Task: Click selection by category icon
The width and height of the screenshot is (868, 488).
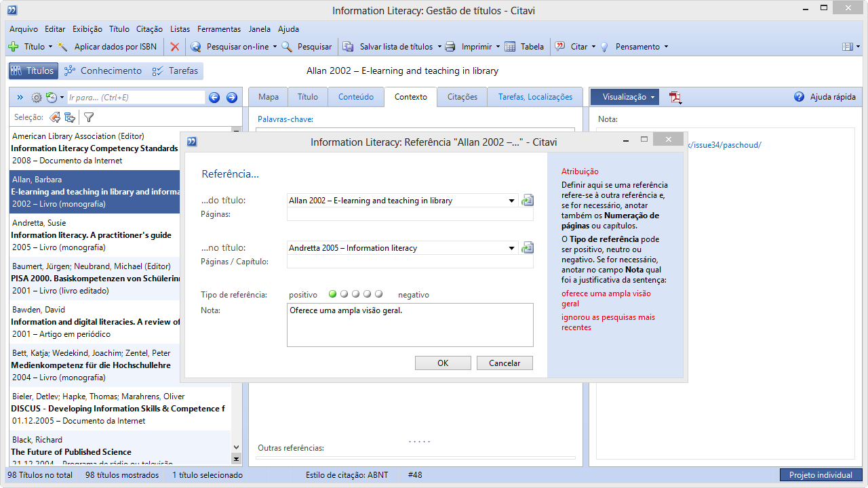Action: point(70,117)
